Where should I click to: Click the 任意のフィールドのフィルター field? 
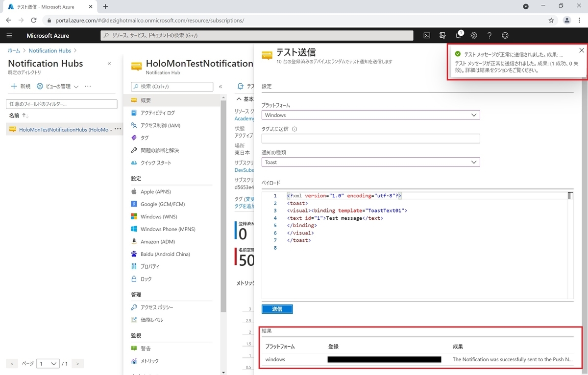[x=62, y=104]
